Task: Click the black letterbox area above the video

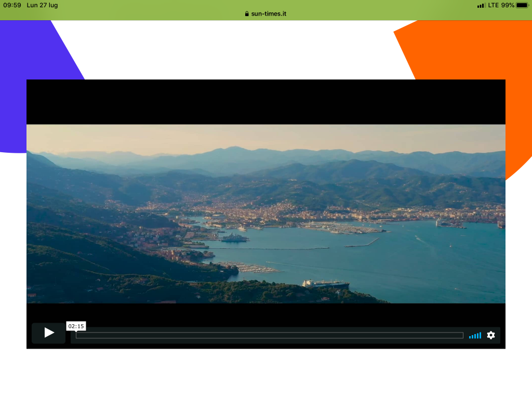Action: tap(265, 102)
